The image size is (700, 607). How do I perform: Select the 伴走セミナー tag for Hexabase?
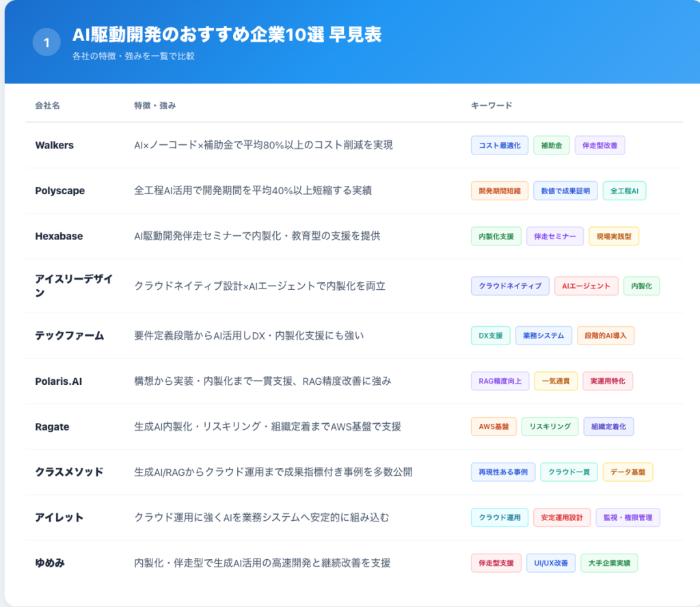click(x=554, y=236)
